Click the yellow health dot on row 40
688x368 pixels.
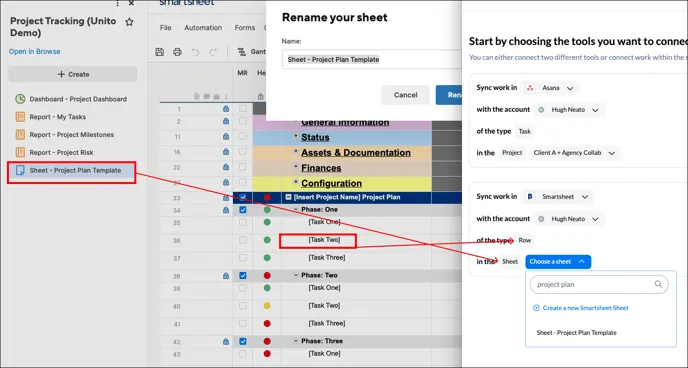point(267,306)
